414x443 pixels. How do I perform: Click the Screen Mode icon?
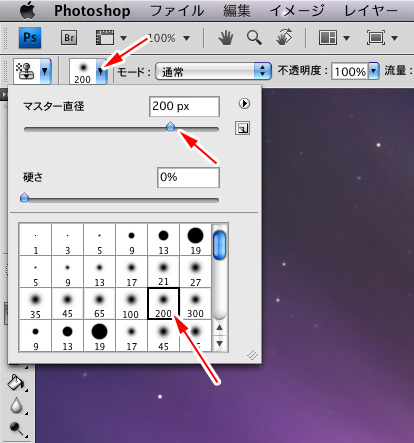tap(376, 38)
